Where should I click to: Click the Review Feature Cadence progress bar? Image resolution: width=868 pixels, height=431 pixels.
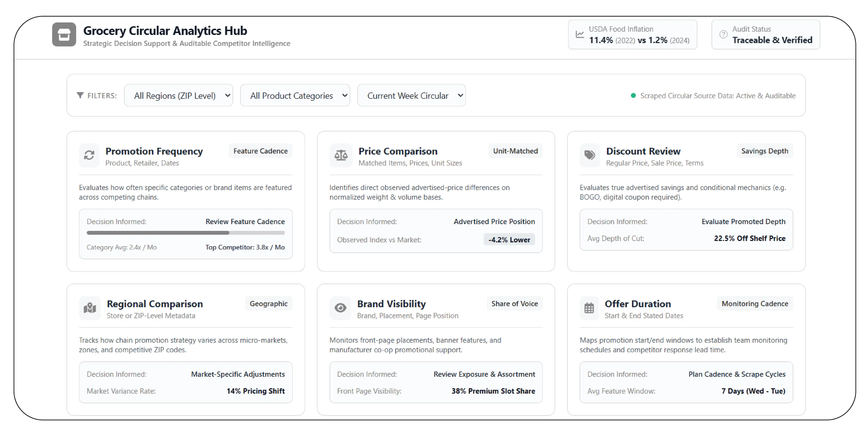tap(186, 233)
